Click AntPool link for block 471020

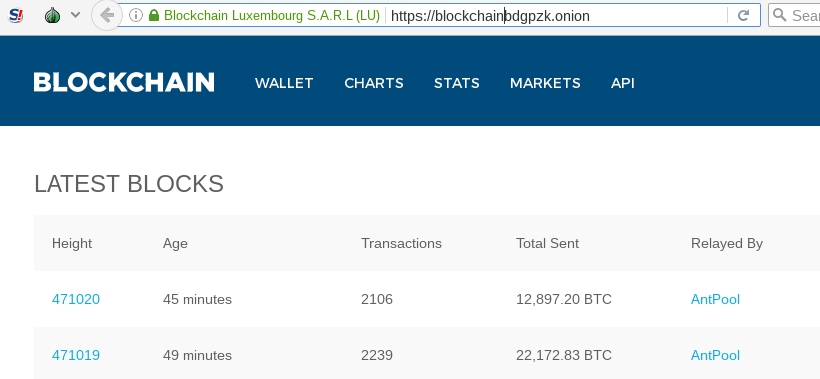tap(715, 300)
